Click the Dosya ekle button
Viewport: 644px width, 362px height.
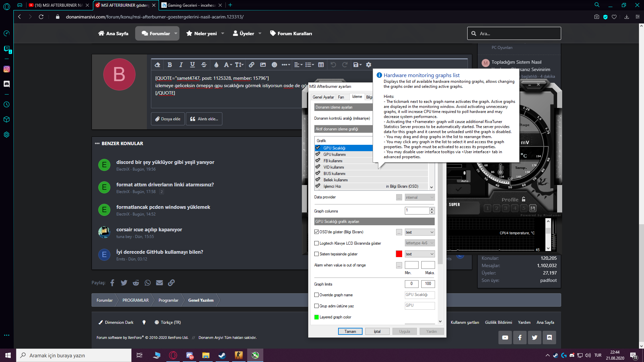[x=168, y=119]
